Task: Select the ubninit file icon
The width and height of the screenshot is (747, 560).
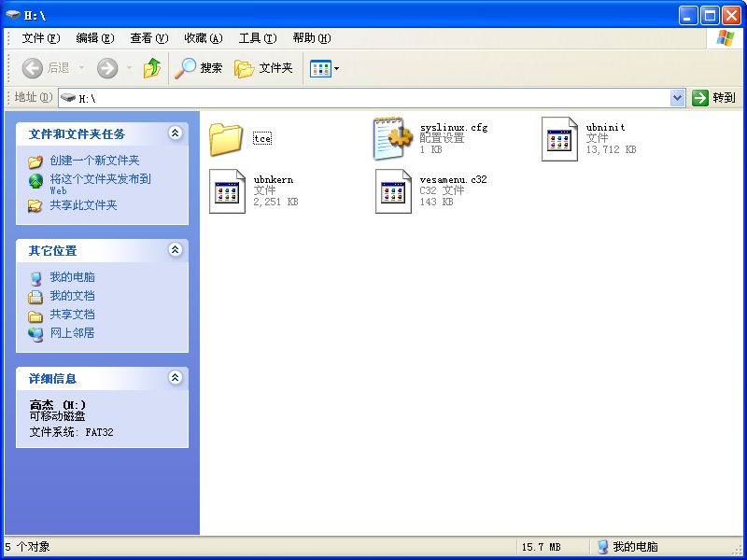Action: pos(560,138)
